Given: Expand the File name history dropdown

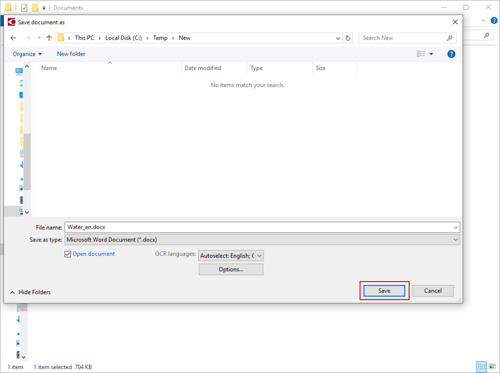Looking at the screenshot, I should click(455, 227).
